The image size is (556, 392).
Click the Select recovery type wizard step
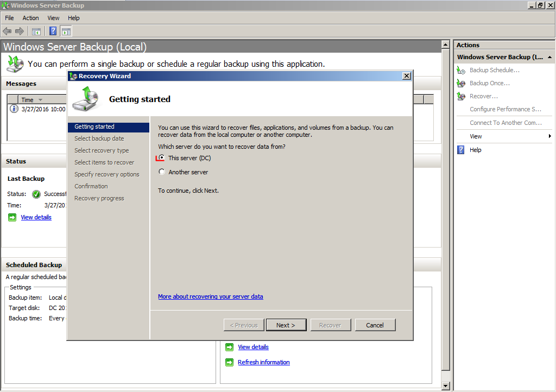coord(102,150)
